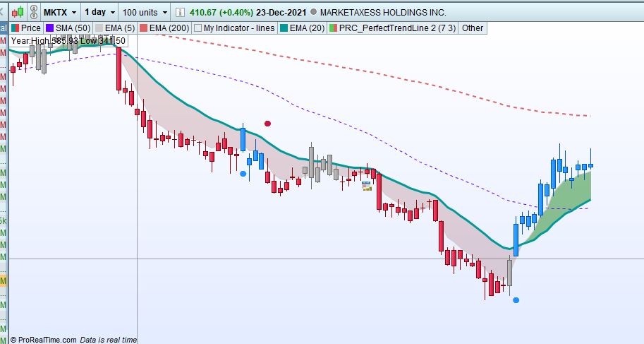This screenshot has width=644, height=344.
Task: Open the ProRealTime.com copyright link
Action: pos(43,340)
